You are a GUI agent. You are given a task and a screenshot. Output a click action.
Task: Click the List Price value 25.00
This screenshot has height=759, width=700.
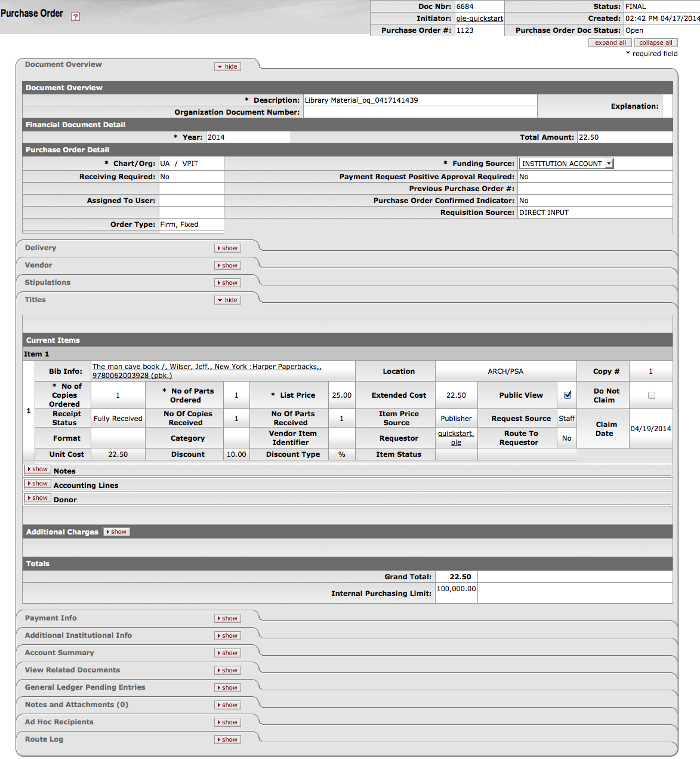(342, 395)
